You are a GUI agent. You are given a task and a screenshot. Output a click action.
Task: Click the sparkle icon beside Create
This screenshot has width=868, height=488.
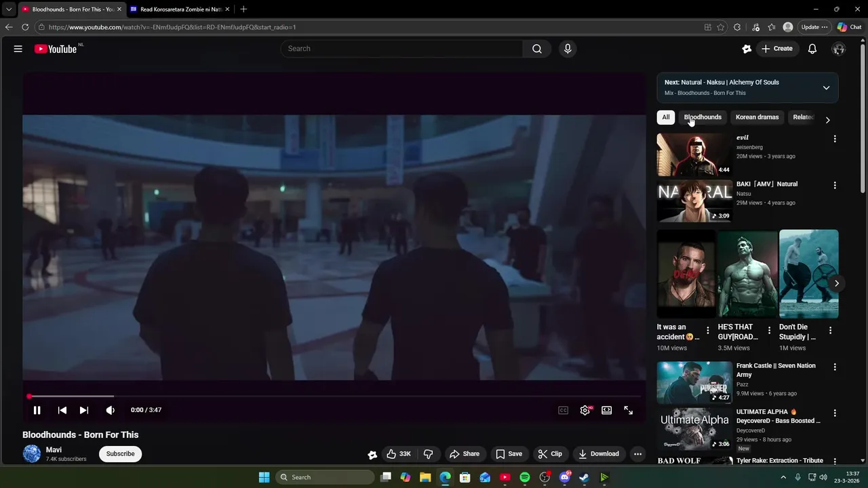click(x=747, y=49)
